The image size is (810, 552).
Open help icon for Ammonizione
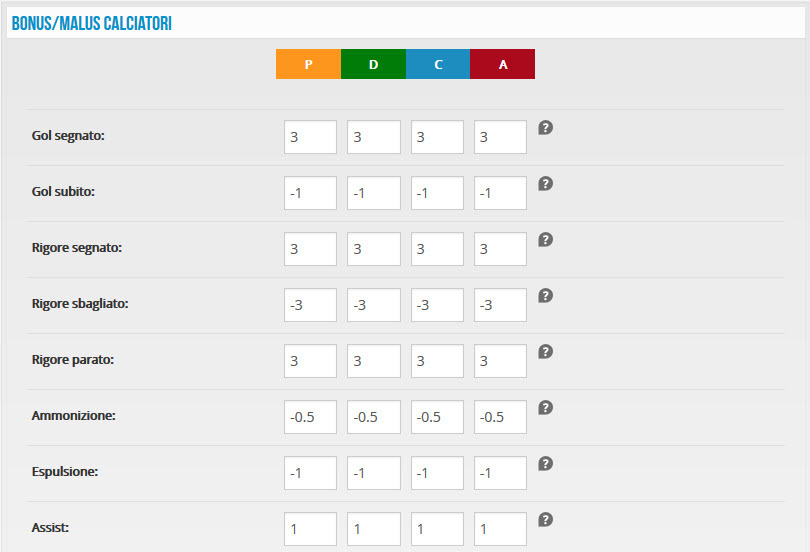(x=546, y=407)
